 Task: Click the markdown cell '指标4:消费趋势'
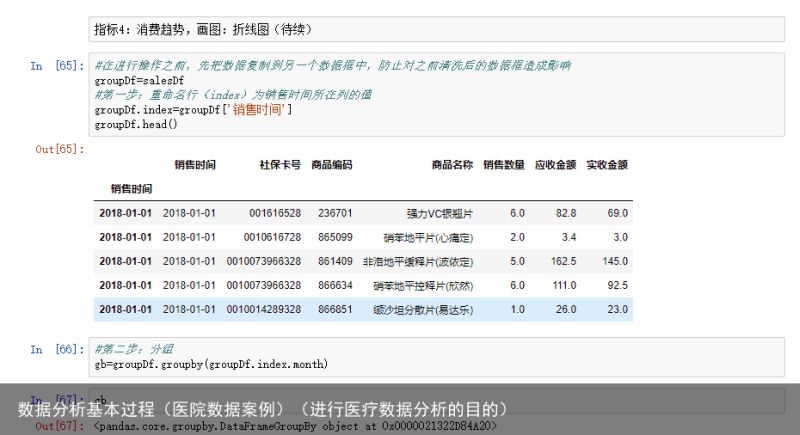[x=436, y=29]
